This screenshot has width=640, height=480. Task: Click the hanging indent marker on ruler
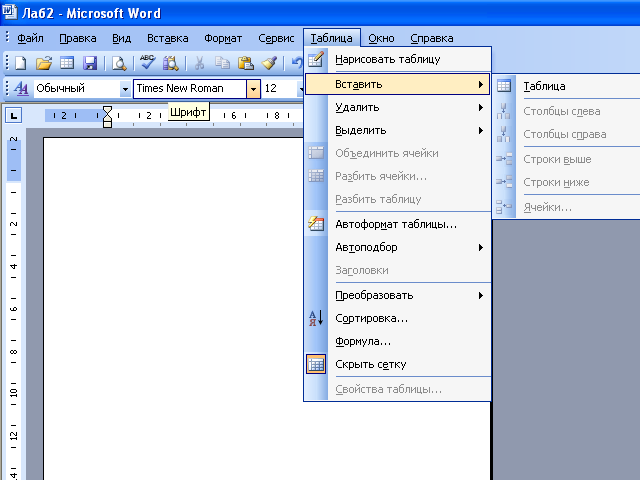tap(107, 115)
